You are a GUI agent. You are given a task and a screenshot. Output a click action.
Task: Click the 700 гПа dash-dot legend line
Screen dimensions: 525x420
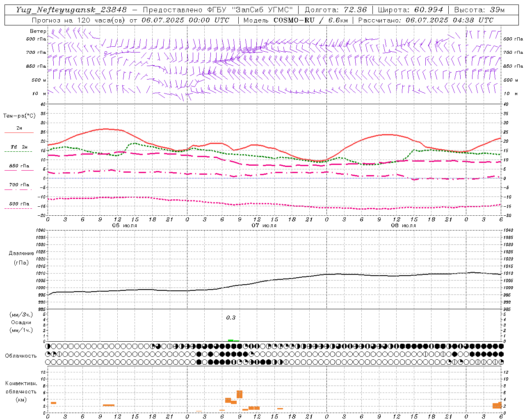(18, 189)
